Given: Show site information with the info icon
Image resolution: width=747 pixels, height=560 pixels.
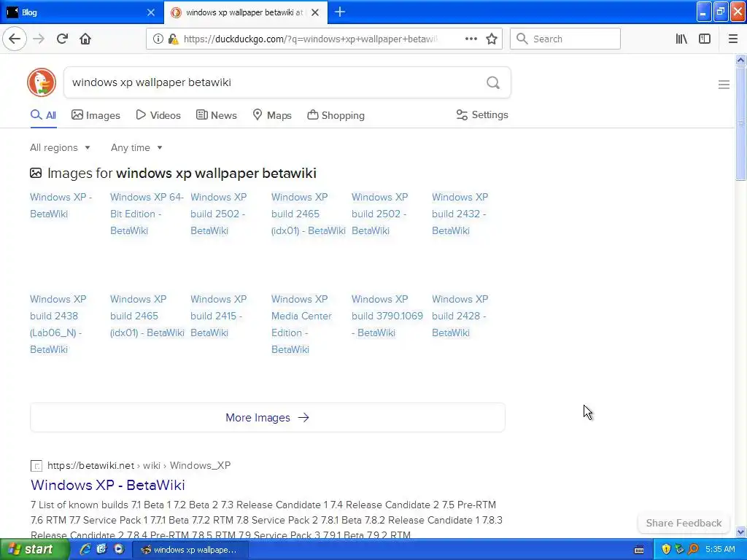Looking at the screenshot, I should tap(158, 39).
